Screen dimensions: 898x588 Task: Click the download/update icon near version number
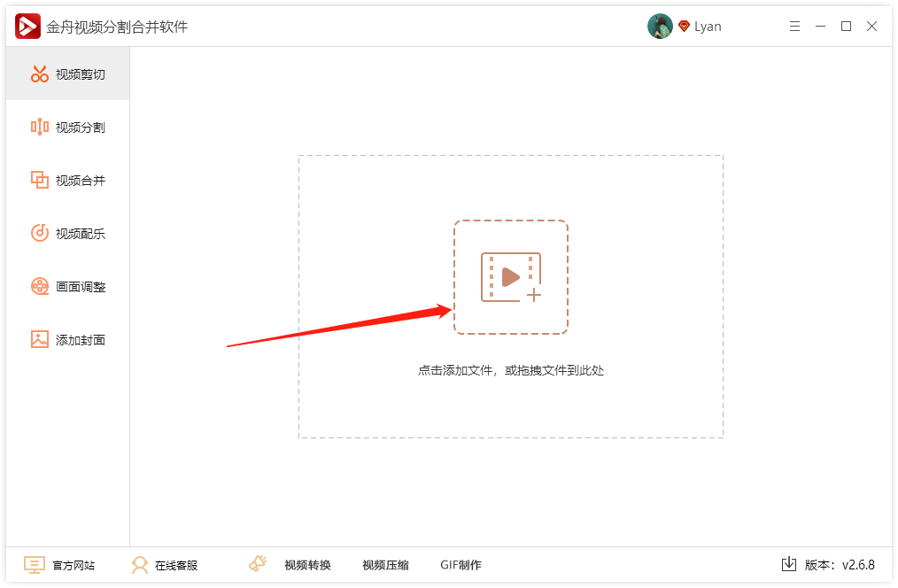[x=789, y=564]
